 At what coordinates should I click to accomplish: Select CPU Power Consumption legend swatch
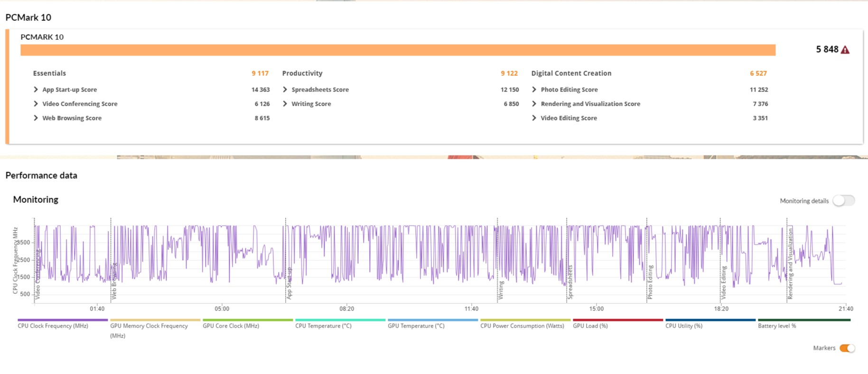(525, 320)
